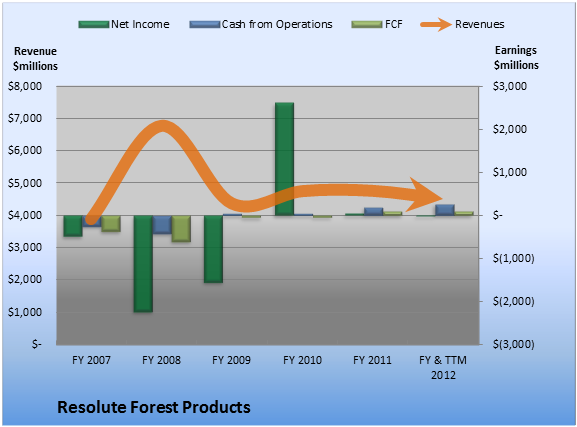Click the Resolute Forest Products title

[x=154, y=407]
